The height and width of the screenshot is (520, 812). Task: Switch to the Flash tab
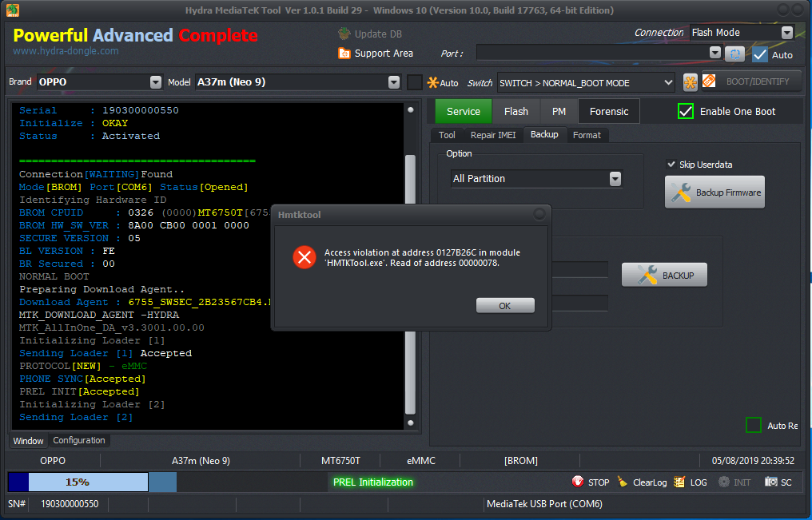[x=516, y=111]
